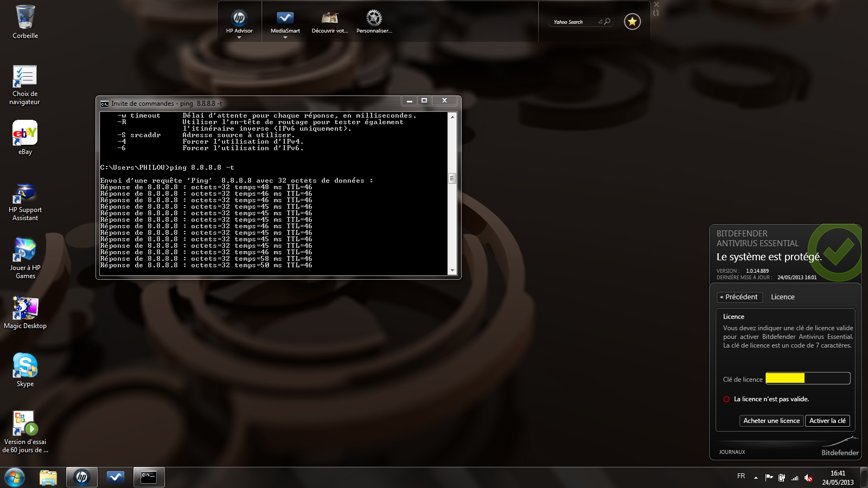The height and width of the screenshot is (488, 868).
Task: Click the Yahoo Search magnifier icon
Action: 608,22
